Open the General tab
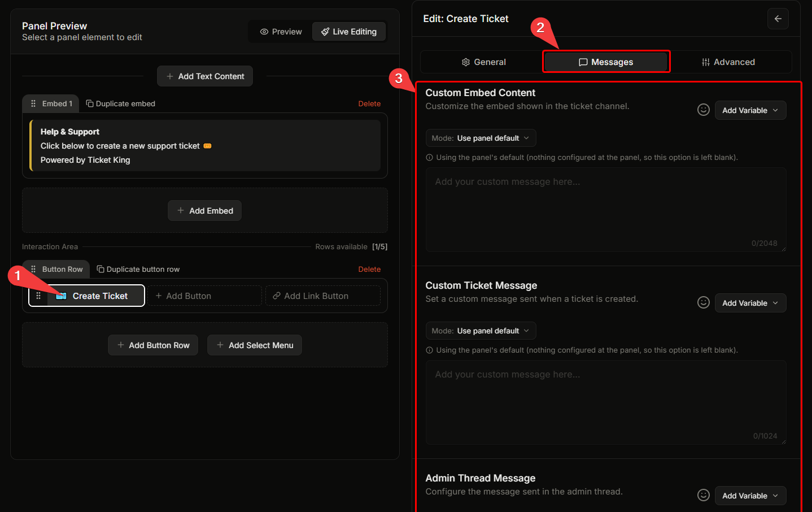The image size is (812, 512). [x=483, y=62]
